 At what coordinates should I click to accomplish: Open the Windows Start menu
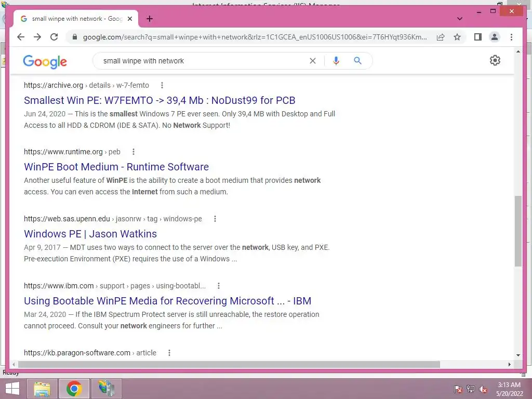pyautogui.click(x=12, y=389)
